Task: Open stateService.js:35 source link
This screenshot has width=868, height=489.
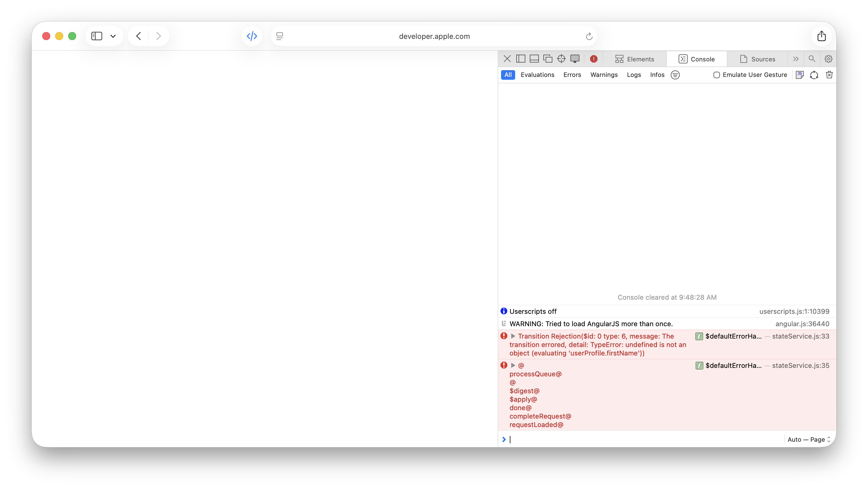Action: click(801, 365)
